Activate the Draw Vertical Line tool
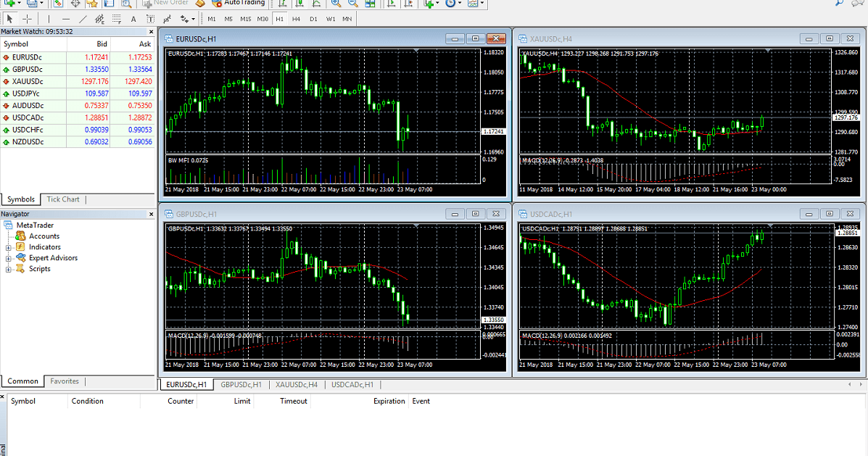This screenshot has width=868, height=456. tap(49, 18)
